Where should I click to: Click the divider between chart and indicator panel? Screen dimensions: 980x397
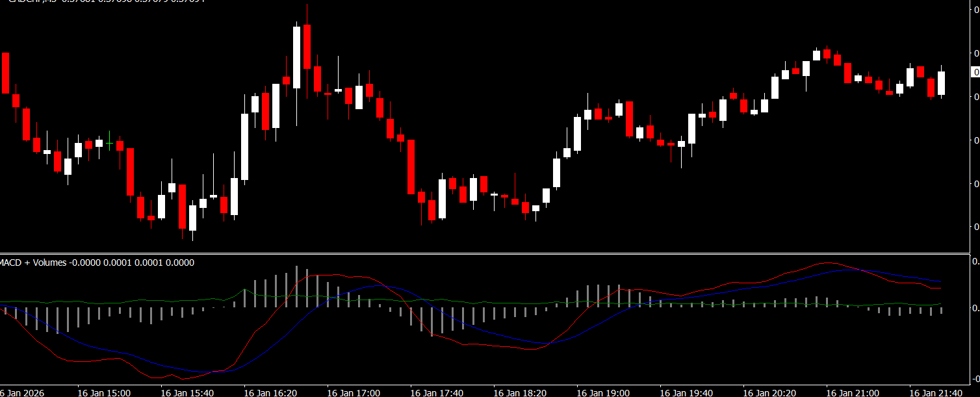(x=484, y=253)
